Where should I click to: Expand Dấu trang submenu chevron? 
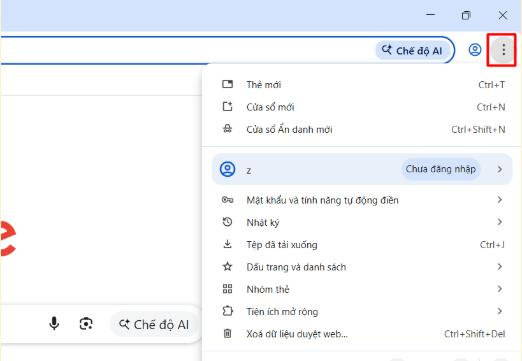coord(499,267)
